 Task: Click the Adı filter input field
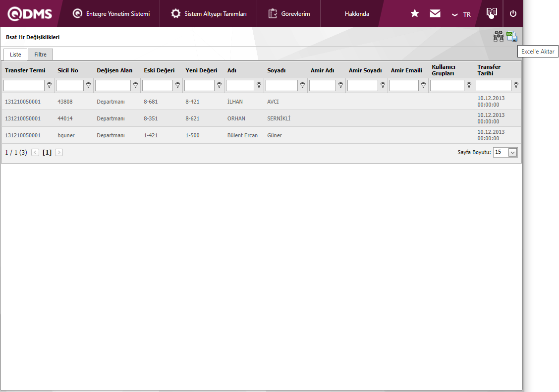pyautogui.click(x=240, y=86)
